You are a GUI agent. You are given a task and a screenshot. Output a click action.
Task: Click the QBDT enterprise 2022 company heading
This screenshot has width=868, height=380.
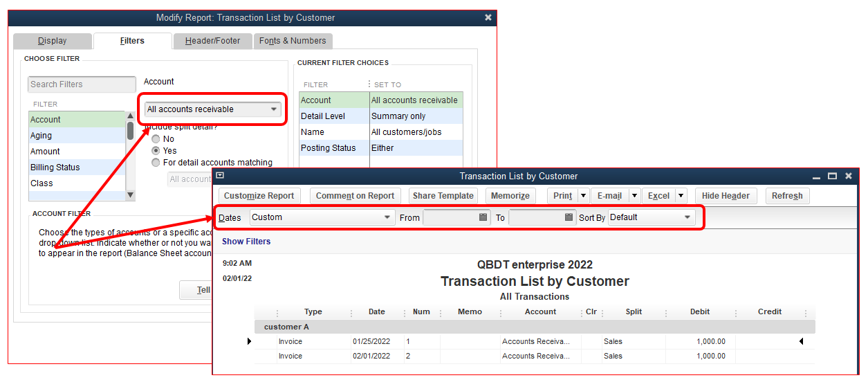tap(535, 265)
